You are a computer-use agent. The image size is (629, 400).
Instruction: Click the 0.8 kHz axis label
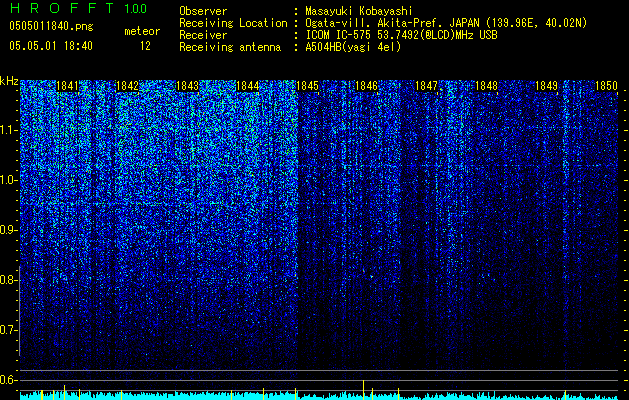[x=9, y=280]
